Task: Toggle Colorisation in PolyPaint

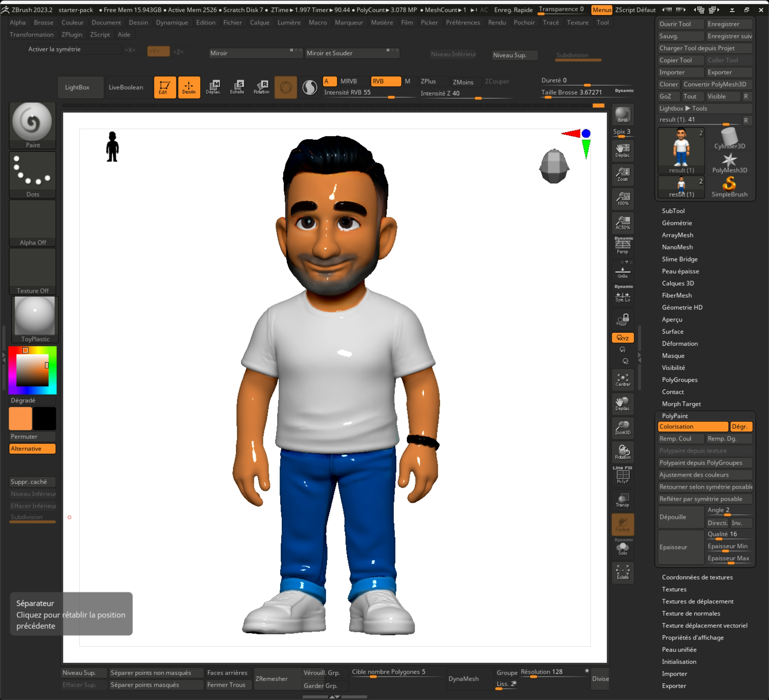Action: coord(692,426)
